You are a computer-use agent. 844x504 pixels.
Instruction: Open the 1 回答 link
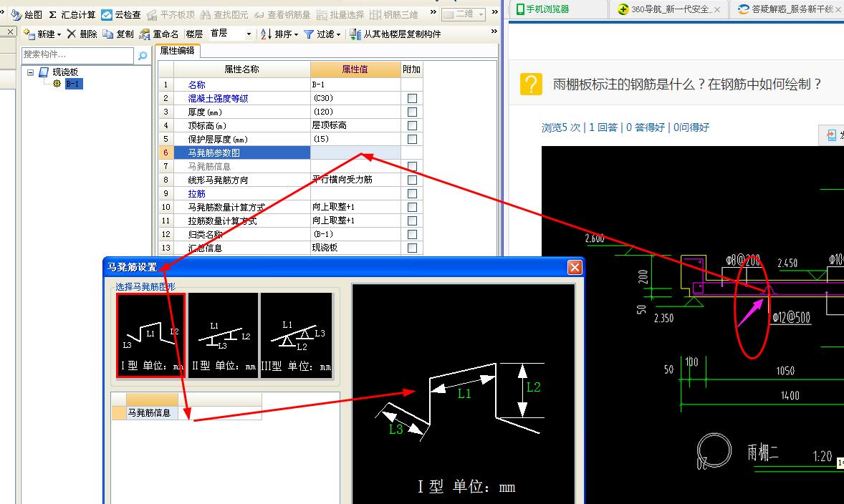tap(603, 127)
